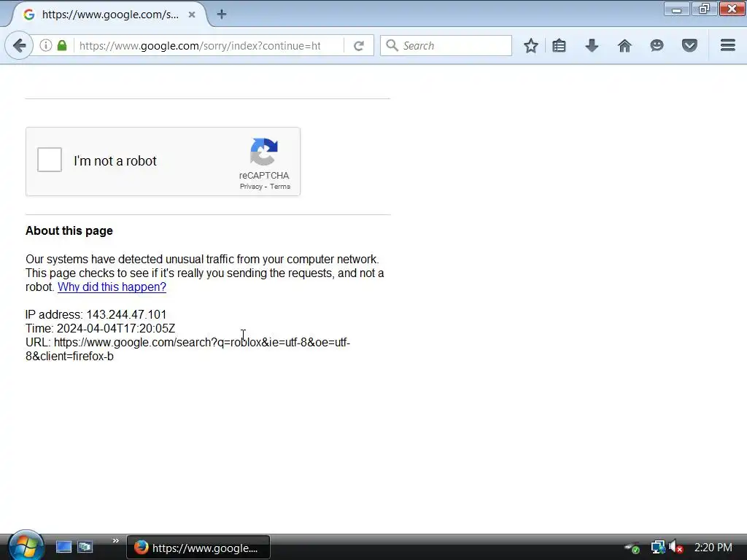Close the current Google tab

(x=192, y=15)
